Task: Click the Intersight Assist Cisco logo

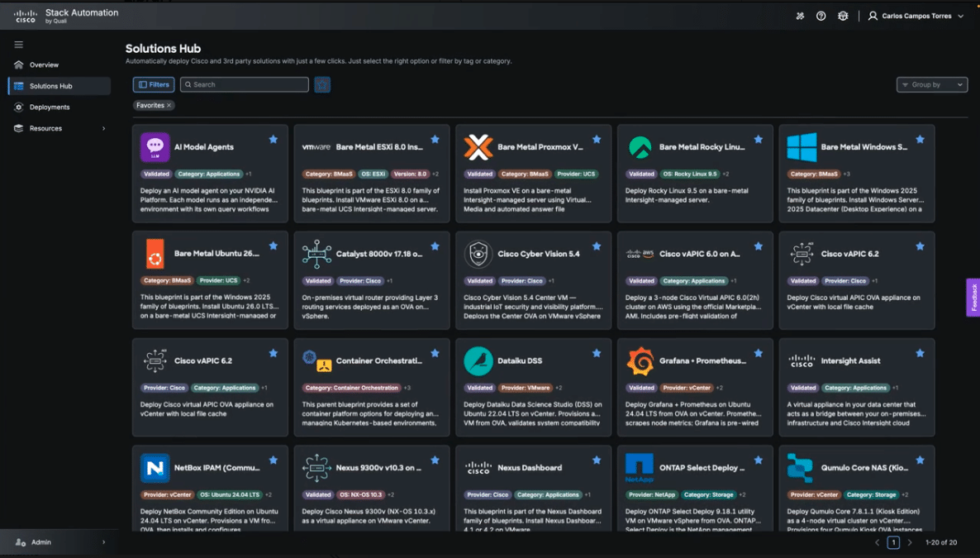Action: point(802,361)
